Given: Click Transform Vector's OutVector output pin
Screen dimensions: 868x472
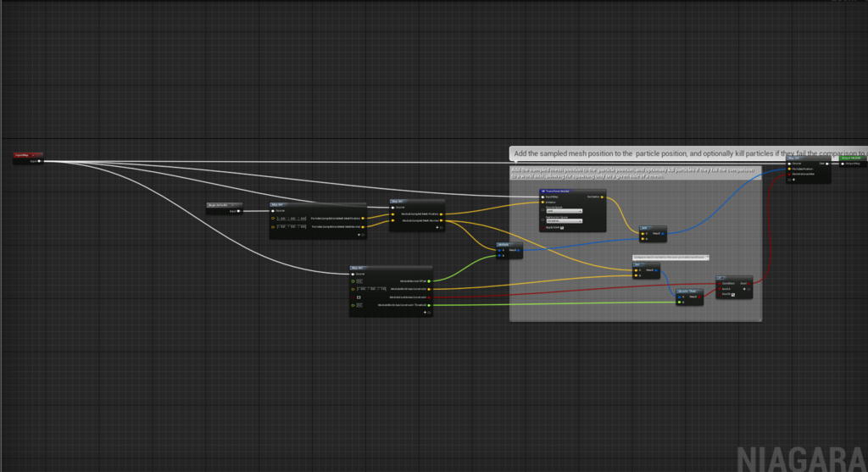Looking at the screenshot, I should tap(603, 197).
